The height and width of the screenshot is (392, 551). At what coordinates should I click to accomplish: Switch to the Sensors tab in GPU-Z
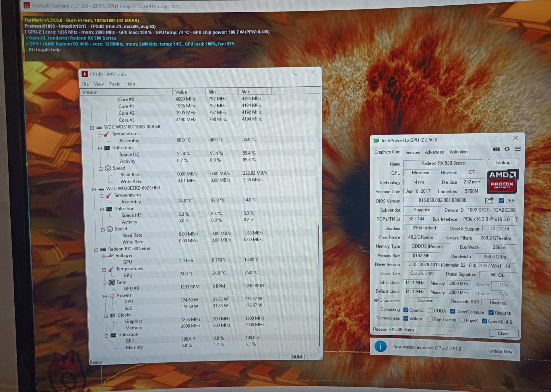[x=412, y=152]
